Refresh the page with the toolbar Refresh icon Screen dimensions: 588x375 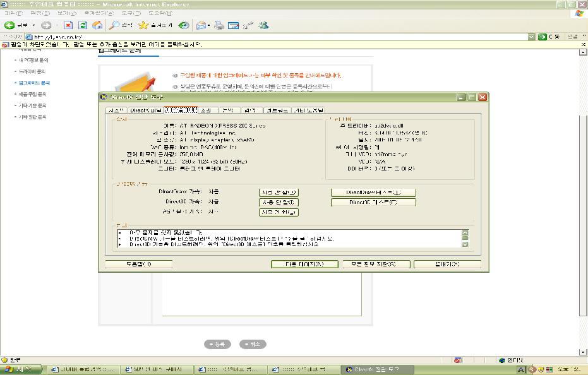coord(83,25)
